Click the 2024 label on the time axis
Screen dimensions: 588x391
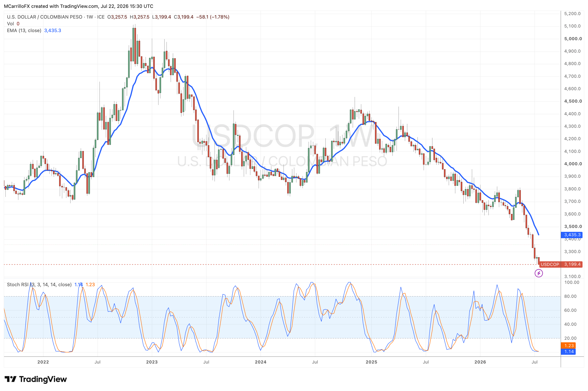(260, 362)
